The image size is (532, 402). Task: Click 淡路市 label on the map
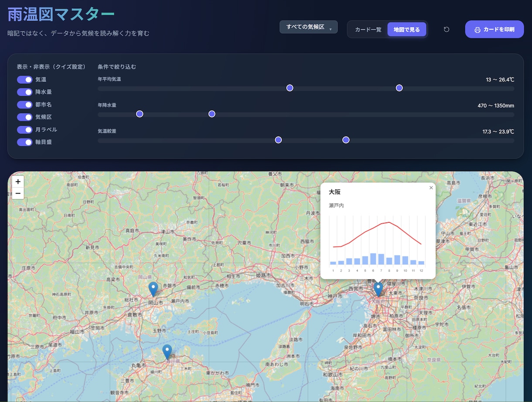pyautogui.click(x=296, y=340)
